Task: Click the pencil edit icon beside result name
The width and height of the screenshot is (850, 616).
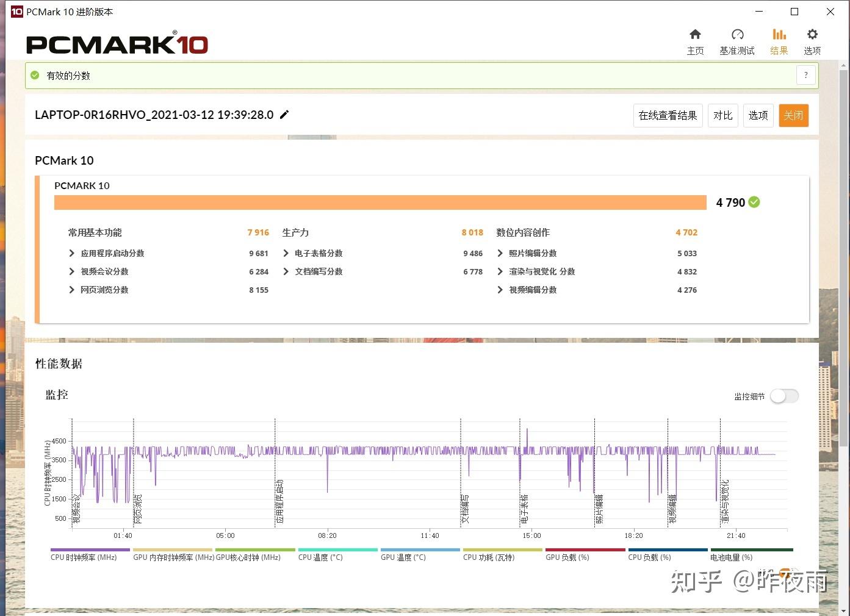Action: click(284, 115)
